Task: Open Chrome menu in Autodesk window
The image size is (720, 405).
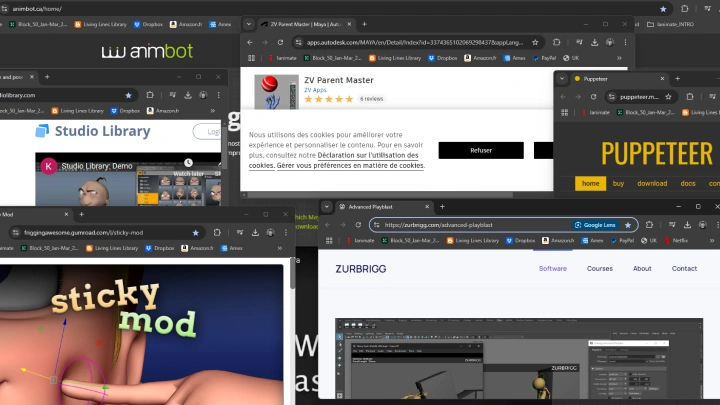Action: tap(625, 42)
